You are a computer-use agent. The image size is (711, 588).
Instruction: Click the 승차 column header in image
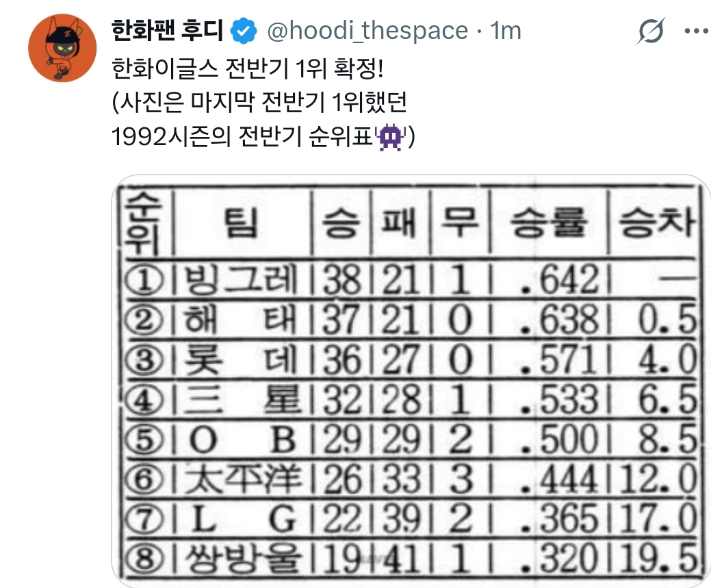pos(656,222)
